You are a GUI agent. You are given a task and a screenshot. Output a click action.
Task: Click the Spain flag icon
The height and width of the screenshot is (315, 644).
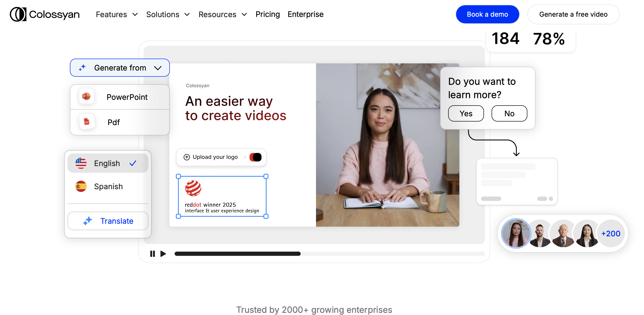point(81,186)
